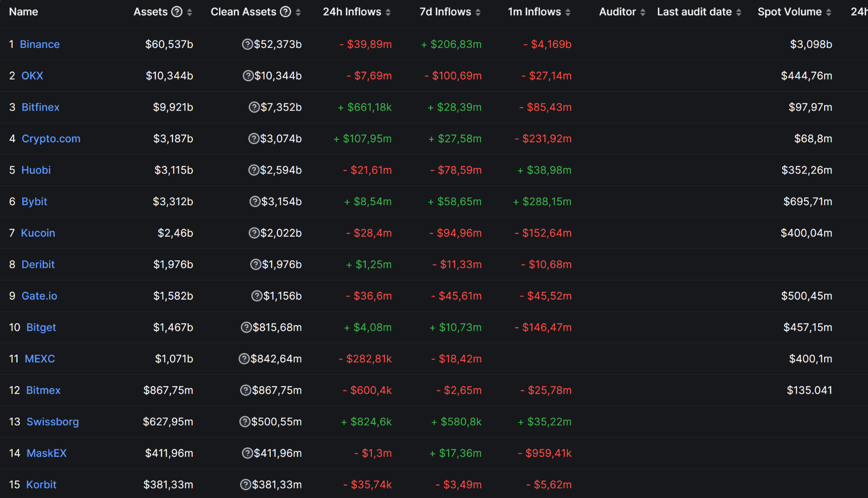Screen dimensions: 868x498
Task: Sort table by Assets column arrows
Action: point(189,12)
